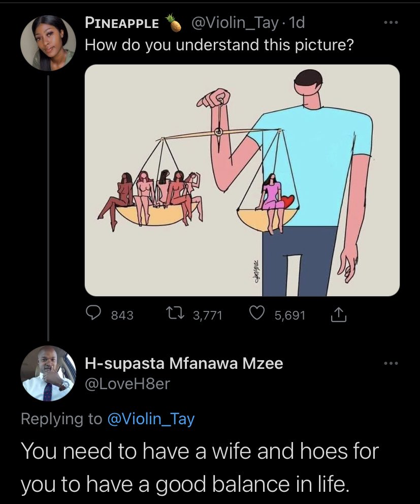Click the reply speech bubble icon
420x504 pixels.
[x=93, y=315]
